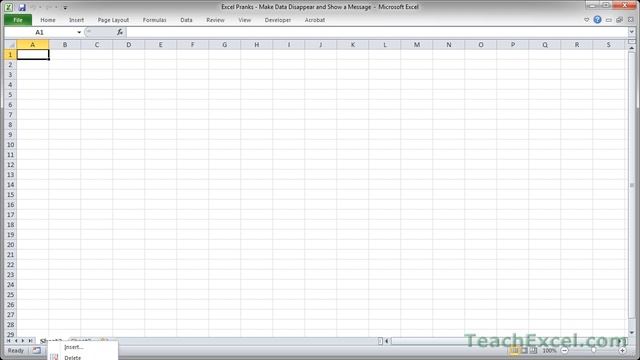Go to last sheet navigation arrow
The height and width of the screenshot is (360, 640).
30,340
